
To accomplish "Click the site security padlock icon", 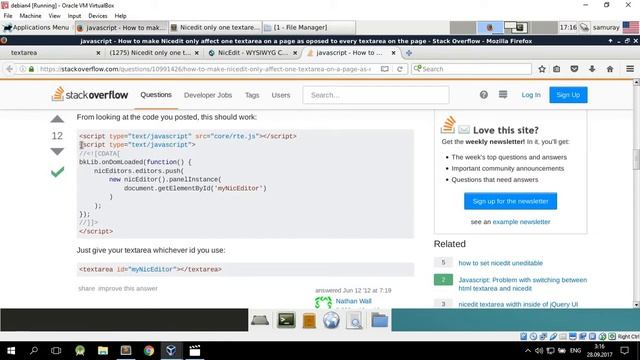I will click(31, 69).
